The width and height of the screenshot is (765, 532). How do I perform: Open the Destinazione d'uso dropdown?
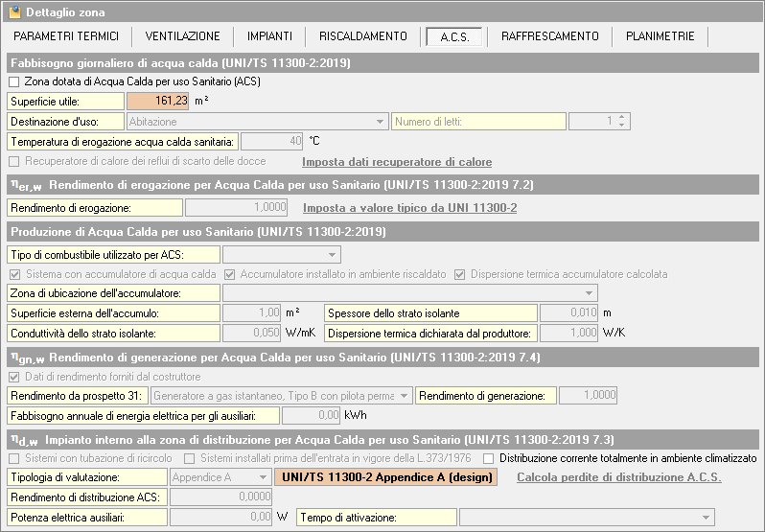click(256, 122)
